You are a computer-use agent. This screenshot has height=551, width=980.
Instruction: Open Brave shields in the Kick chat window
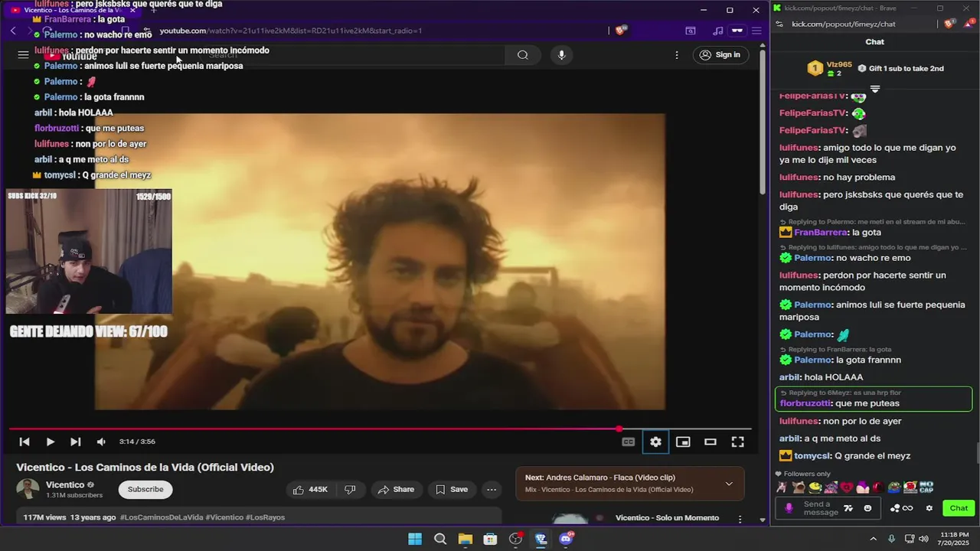[949, 24]
